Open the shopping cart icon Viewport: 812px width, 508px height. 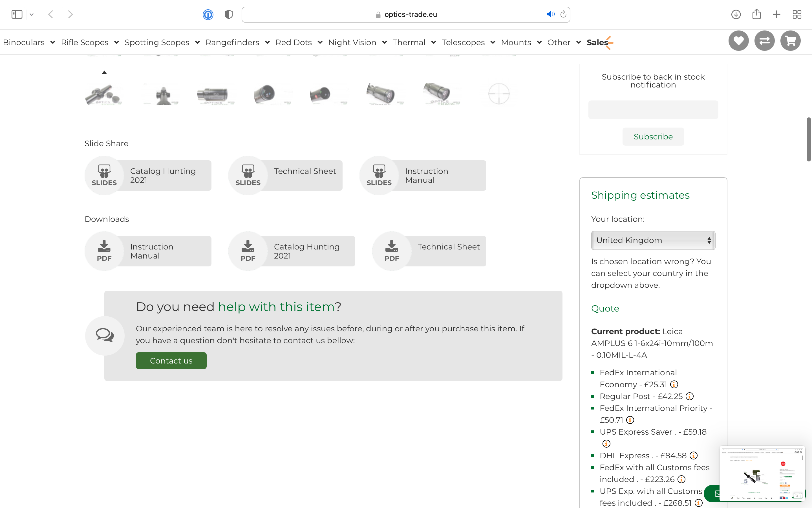[x=790, y=41]
